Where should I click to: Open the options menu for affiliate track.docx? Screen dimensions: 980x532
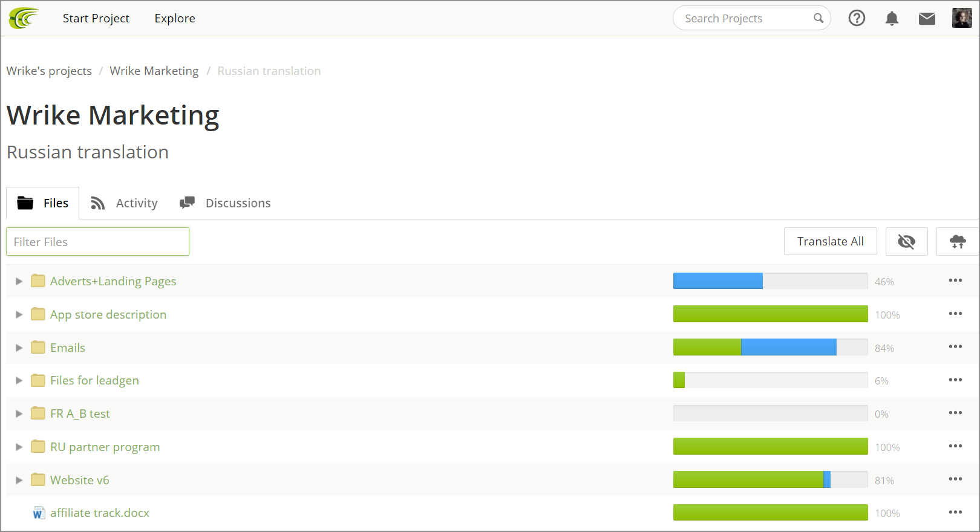coord(955,513)
